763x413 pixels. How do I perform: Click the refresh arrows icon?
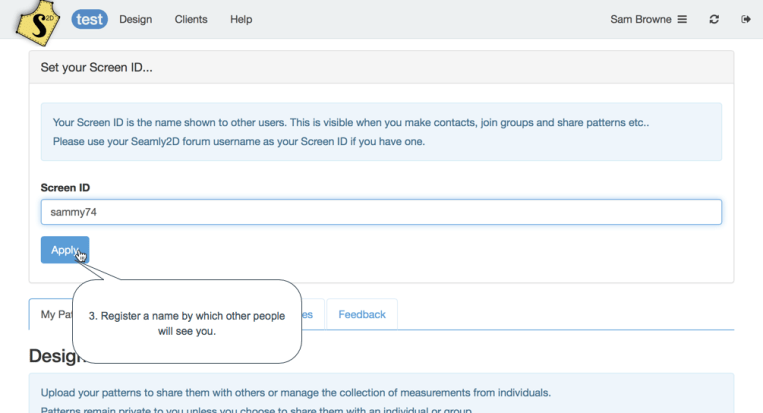click(714, 19)
